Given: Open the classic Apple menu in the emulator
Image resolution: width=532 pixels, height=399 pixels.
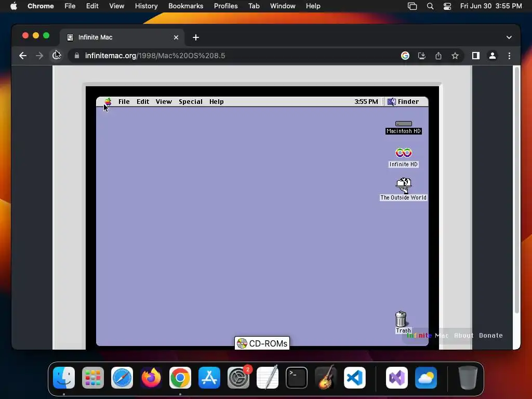Looking at the screenshot, I should pos(108,101).
